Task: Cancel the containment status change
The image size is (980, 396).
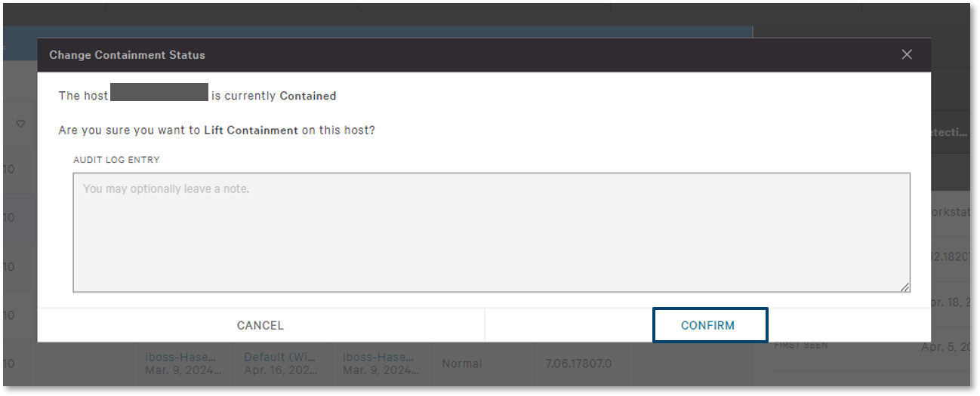Action: coord(260,325)
